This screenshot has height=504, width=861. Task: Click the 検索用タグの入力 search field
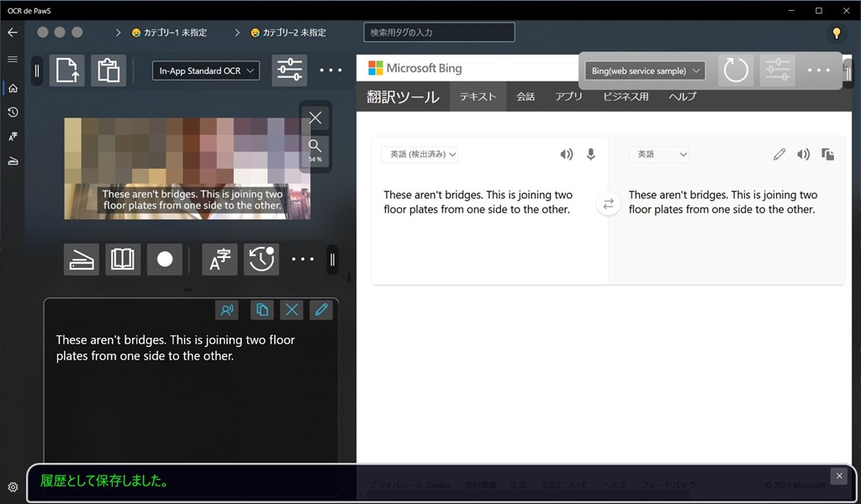[439, 33]
